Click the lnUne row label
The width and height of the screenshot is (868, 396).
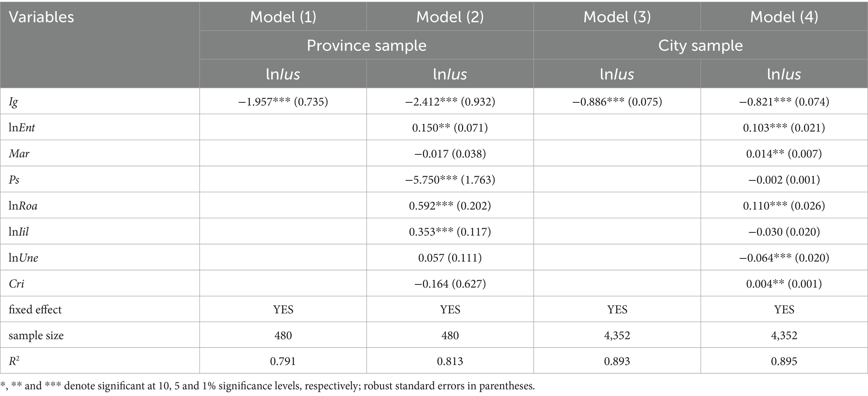click(x=24, y=258)
